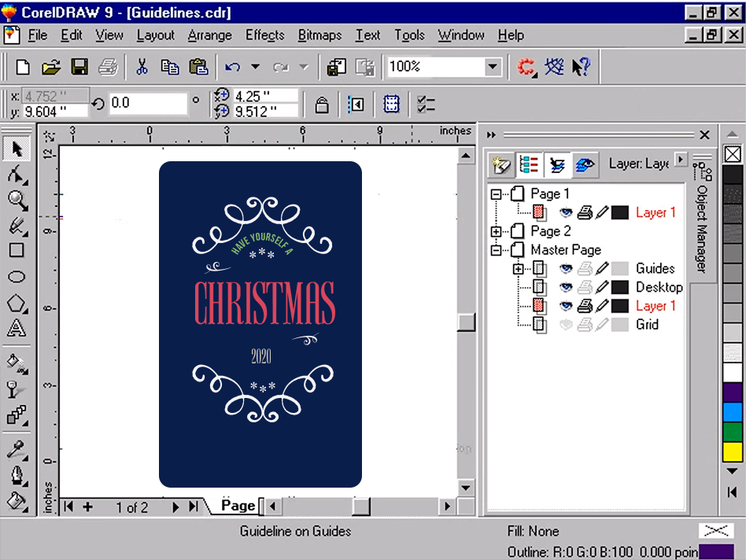Pick the Text tool
Screen dimensions: 746x560
click(17, 329)
